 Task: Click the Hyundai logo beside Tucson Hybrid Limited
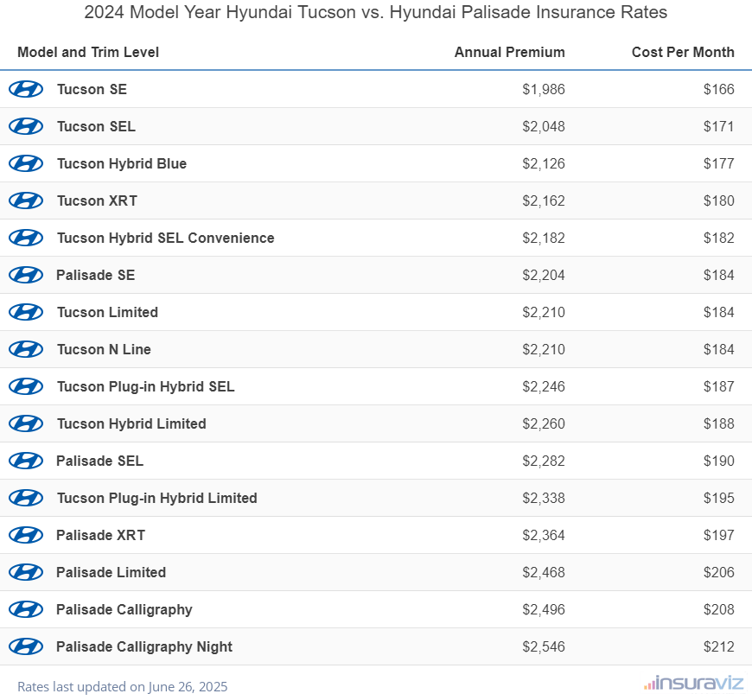tap(26, 423)
